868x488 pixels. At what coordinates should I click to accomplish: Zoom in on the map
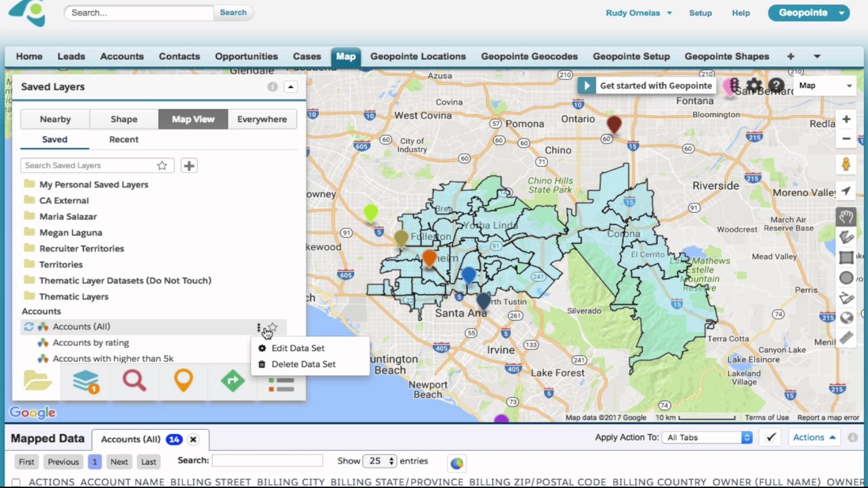tap(846, 119)
